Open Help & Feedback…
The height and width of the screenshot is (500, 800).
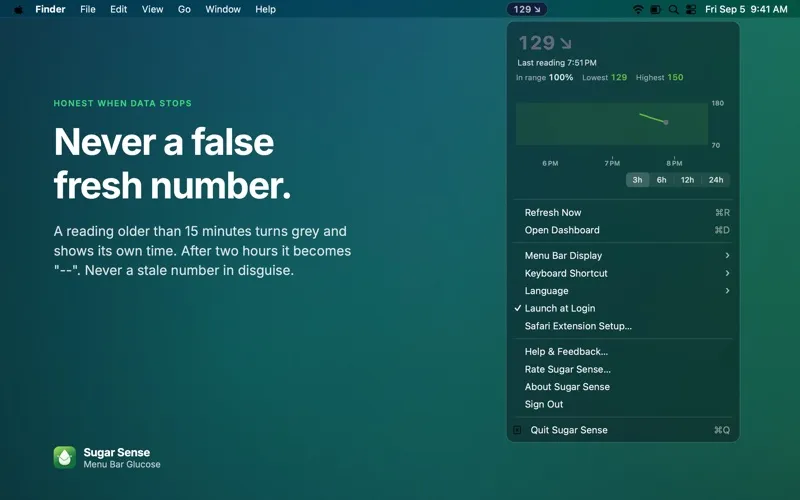pyautogui.click(x=623, y=352)
